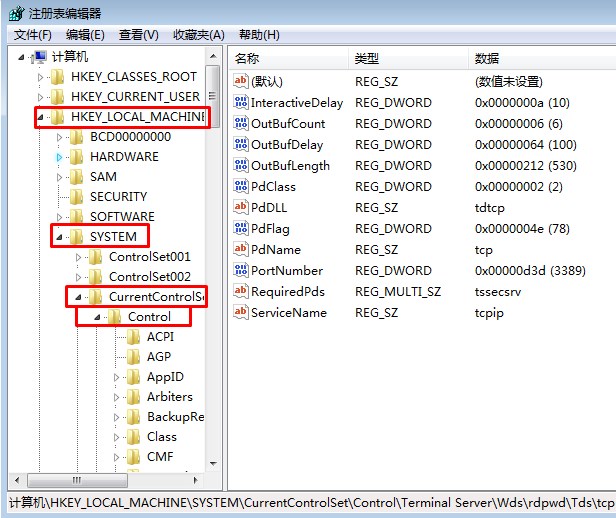Screen dimensions: 616x518
Task: Click the SECURITY key folder icon
Action: pyautogui.click(x=77, y=197)
